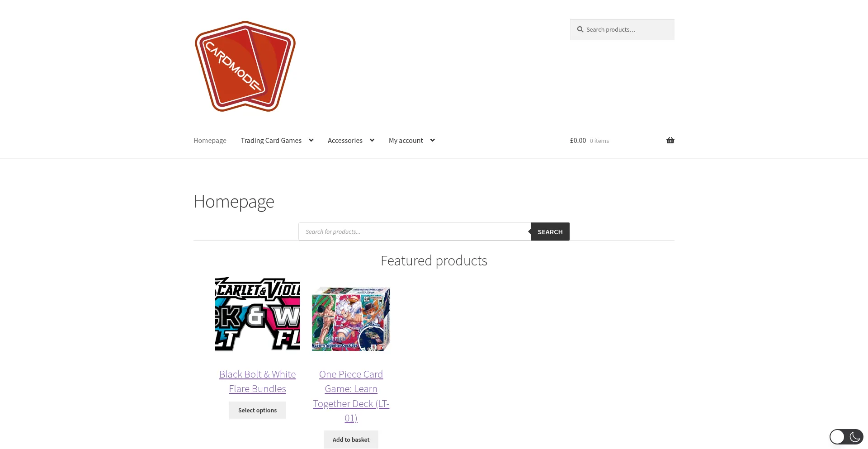The height and width of the screenshot is (449, 868).
Task: Toggle the dark mode switch knob
Action: [837, 437]
